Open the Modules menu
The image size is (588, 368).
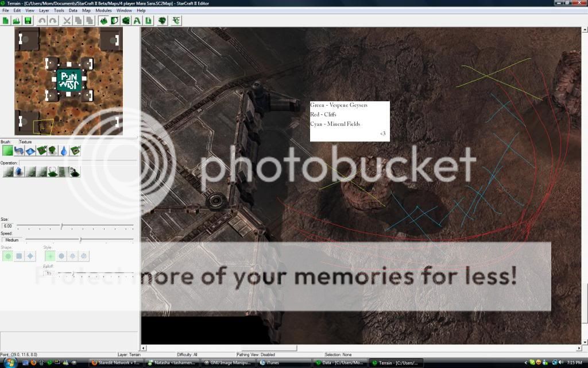[x=104, y=10]
